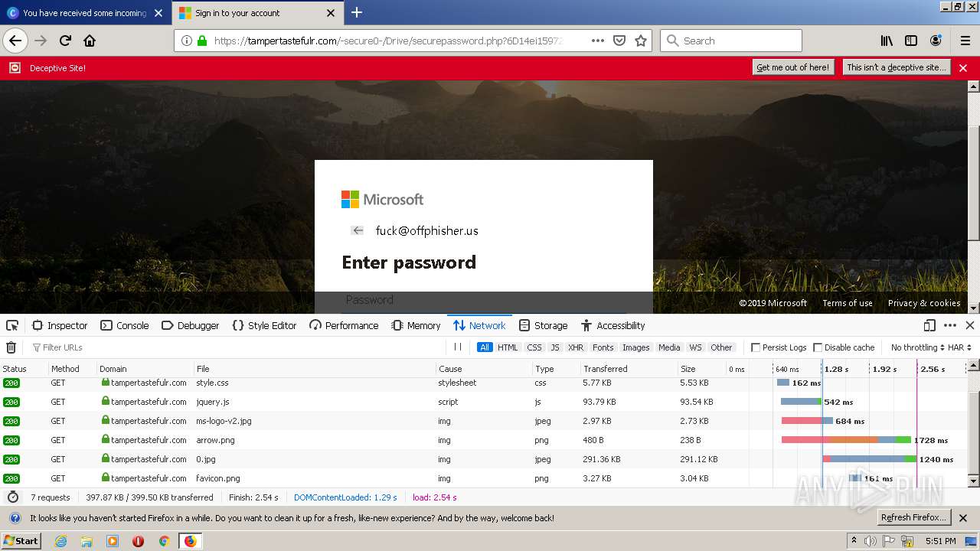Open page actions ellipsis menu
Screen dimensions: 980x551
[598, 41]
